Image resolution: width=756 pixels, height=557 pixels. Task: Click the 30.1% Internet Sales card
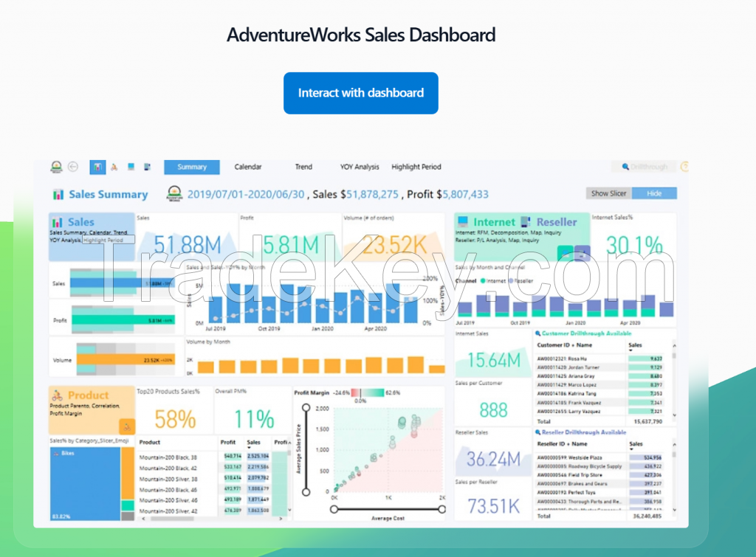633,237
